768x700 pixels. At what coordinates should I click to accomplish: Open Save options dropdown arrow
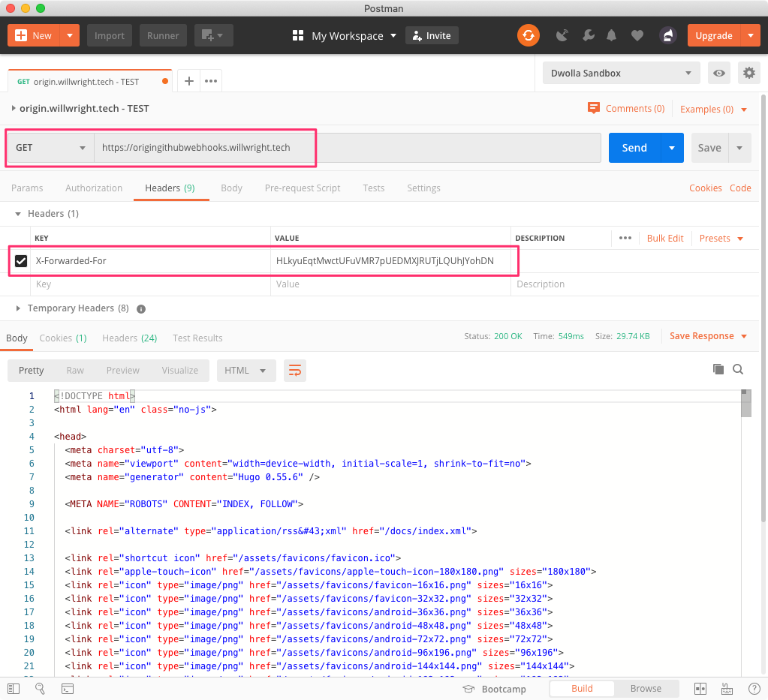tap(739, 148)
